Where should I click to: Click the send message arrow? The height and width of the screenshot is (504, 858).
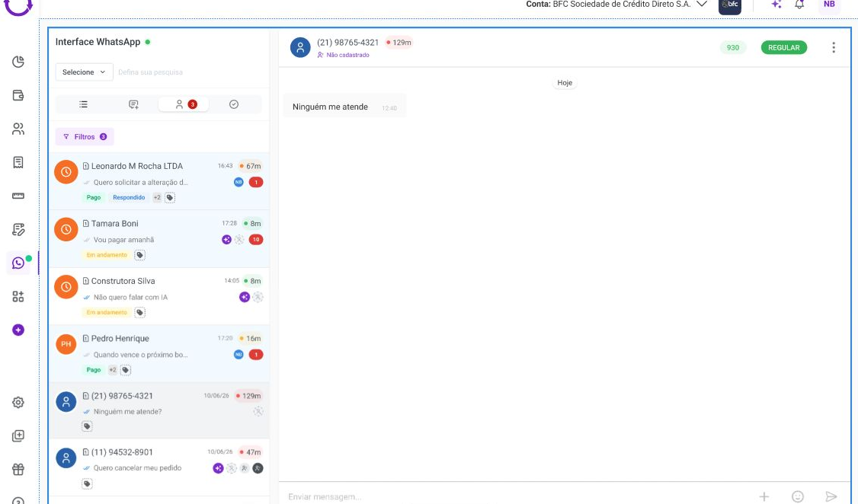831,496
